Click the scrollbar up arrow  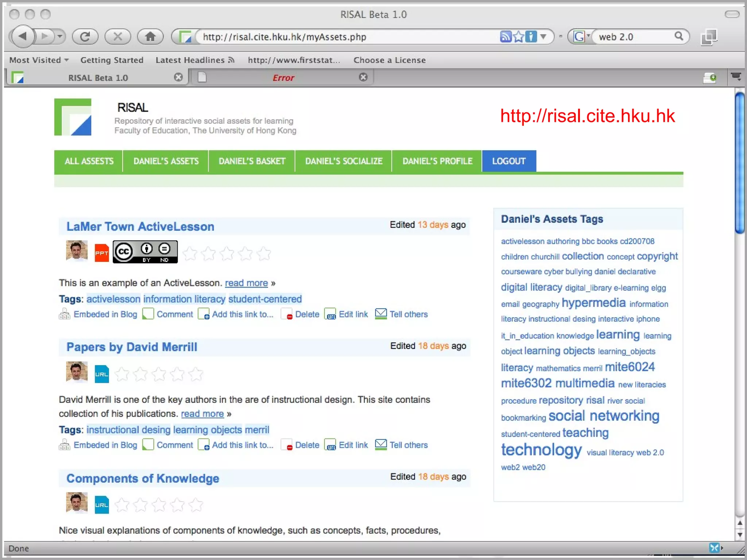pos(740,523)
